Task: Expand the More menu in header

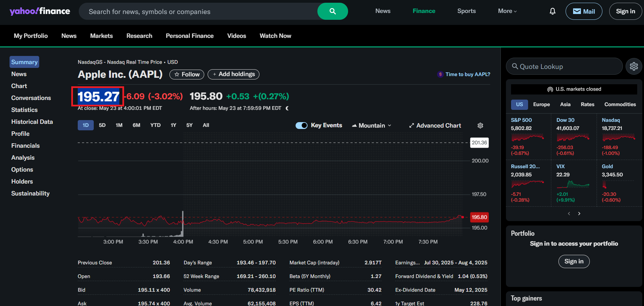Action: 507,11
